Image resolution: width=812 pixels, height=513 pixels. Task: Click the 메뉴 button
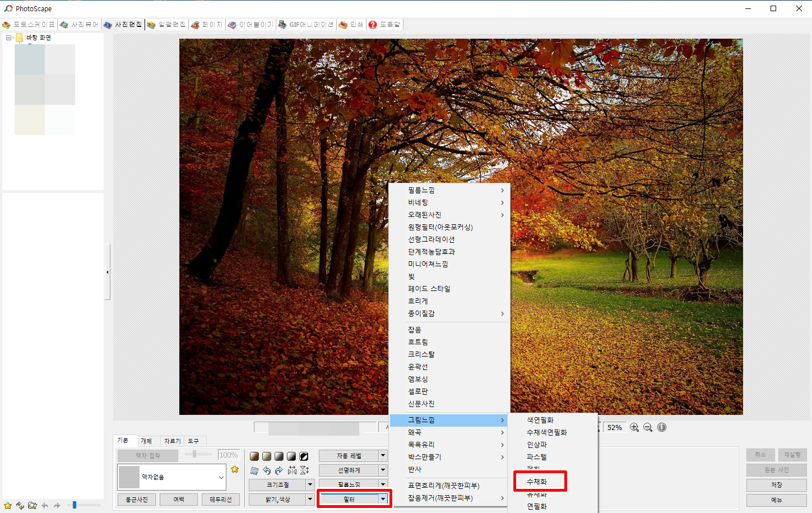(776, 500)
